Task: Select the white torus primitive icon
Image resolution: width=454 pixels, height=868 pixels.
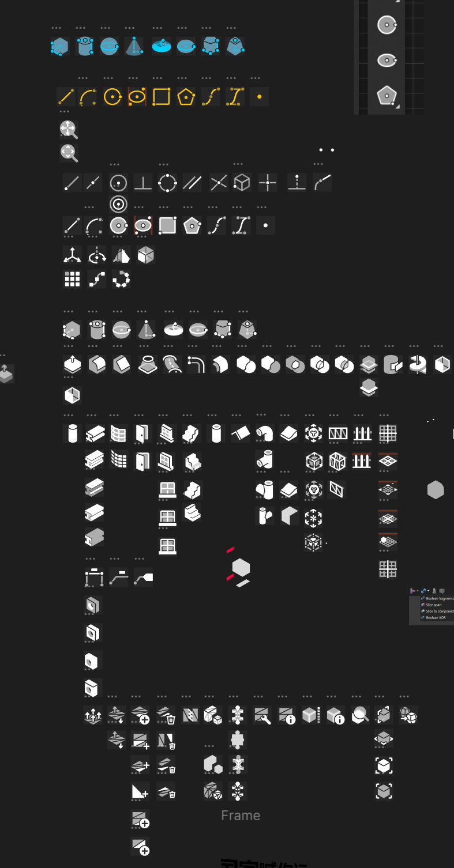Action: pyautogui.click(x=173, y=330)
